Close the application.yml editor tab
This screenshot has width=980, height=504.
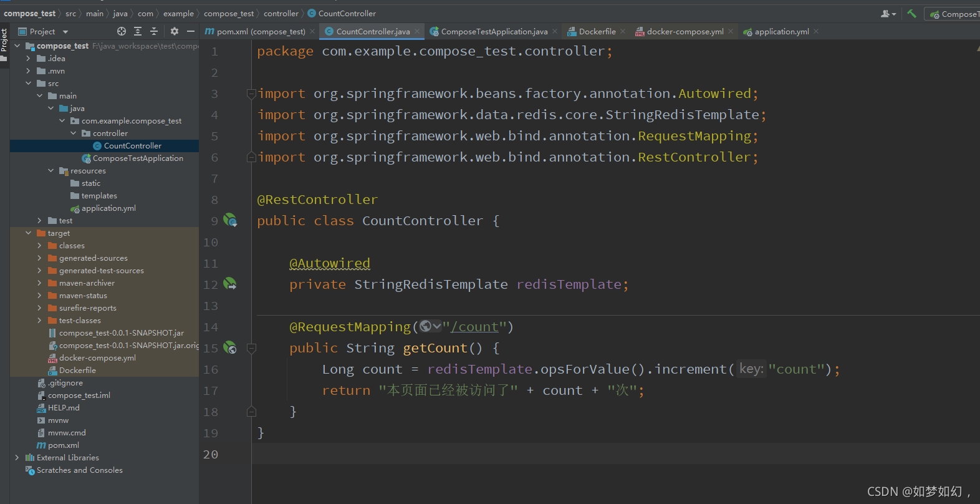coord(816,31)
